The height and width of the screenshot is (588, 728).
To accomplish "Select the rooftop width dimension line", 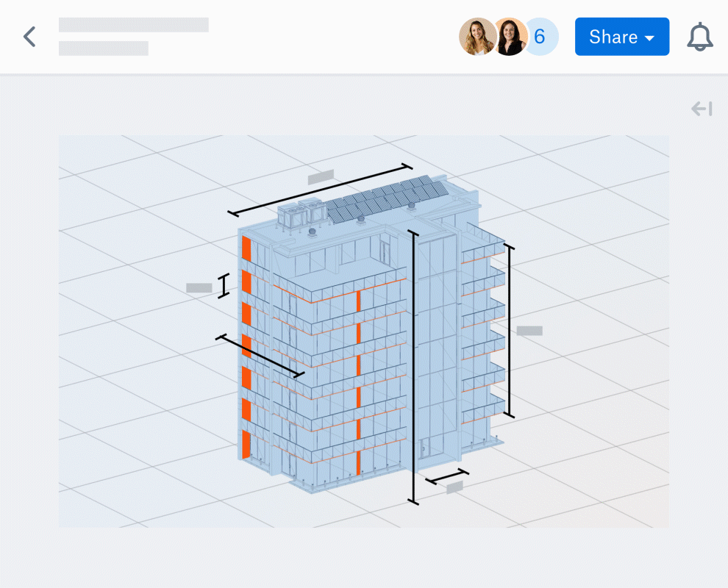I will pyautogui.click(x=320, y=190).
